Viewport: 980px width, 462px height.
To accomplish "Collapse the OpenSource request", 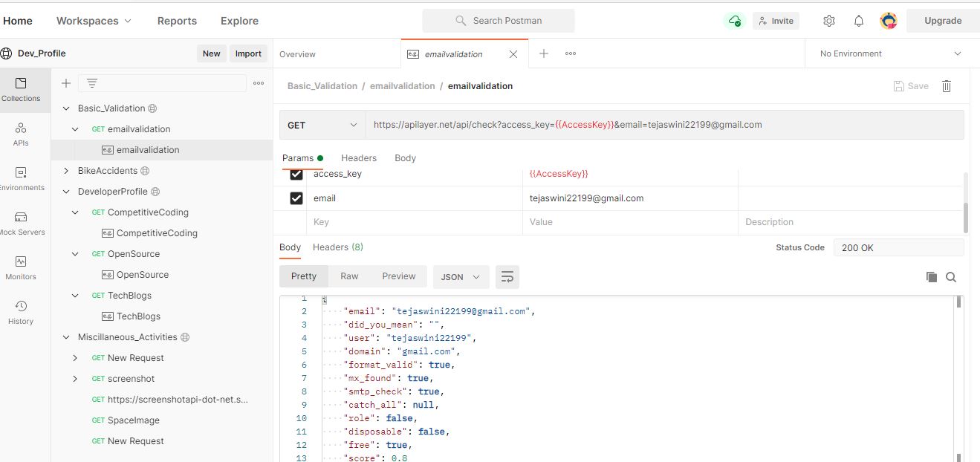I will (75, 254).
